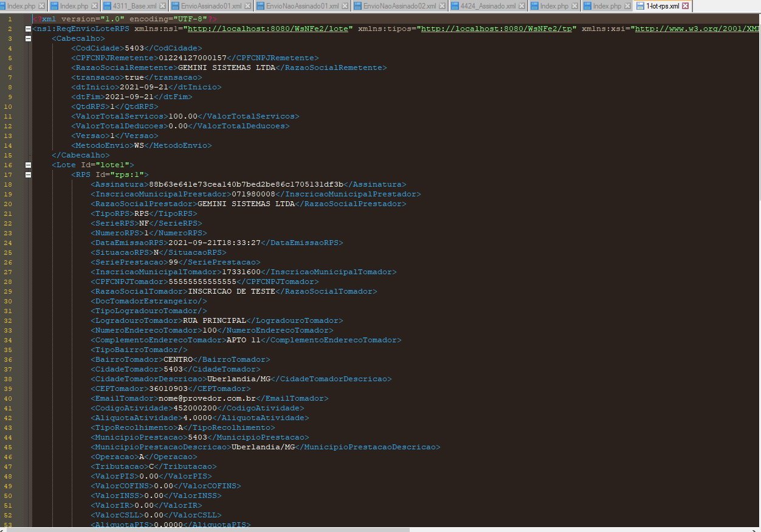Open the EnvioNaoAssinado01.xml tab
This screenshot has width=761, height=532.
point(303,6)
